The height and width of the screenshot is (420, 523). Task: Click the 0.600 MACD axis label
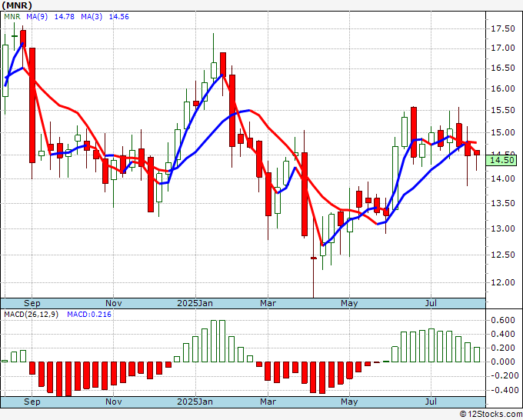pyautogui.click(x=503, y=320)
